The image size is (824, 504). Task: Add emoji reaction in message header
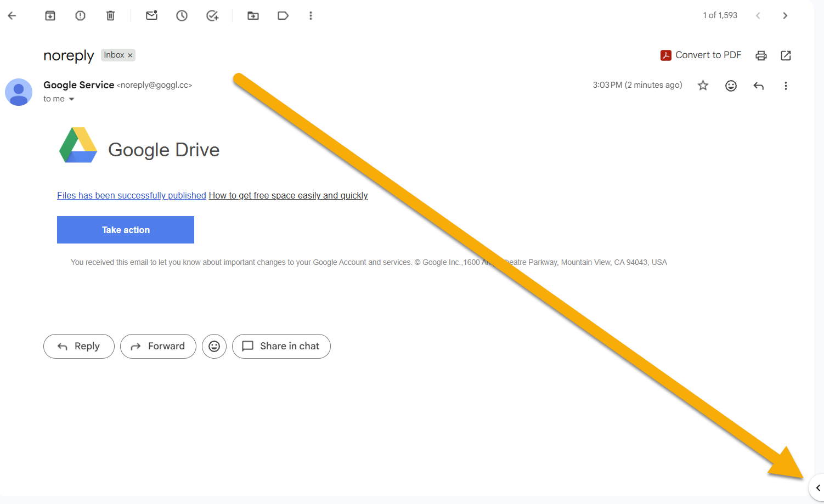(731, 86)
